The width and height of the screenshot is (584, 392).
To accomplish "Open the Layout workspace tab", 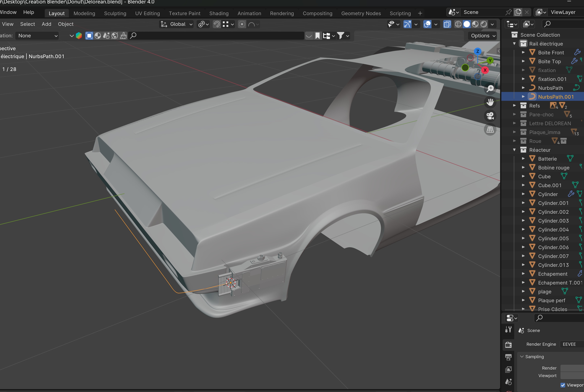I will point(57,14).
